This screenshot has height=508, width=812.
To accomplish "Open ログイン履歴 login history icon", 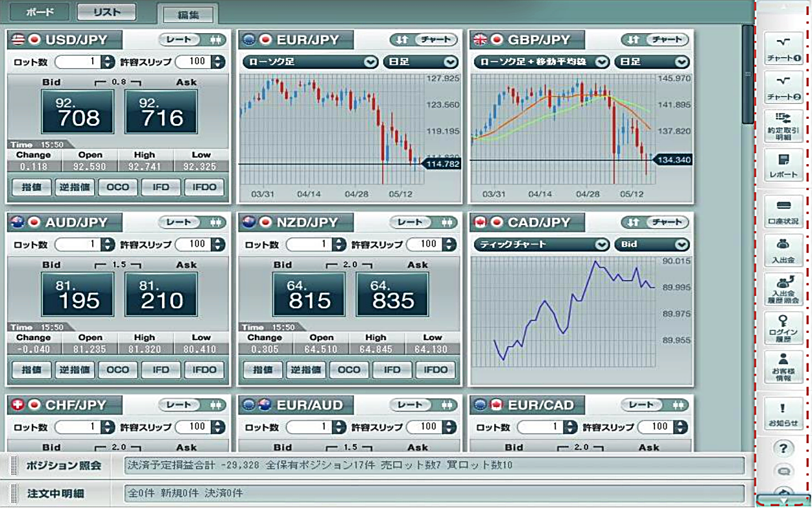I will 783,328.
